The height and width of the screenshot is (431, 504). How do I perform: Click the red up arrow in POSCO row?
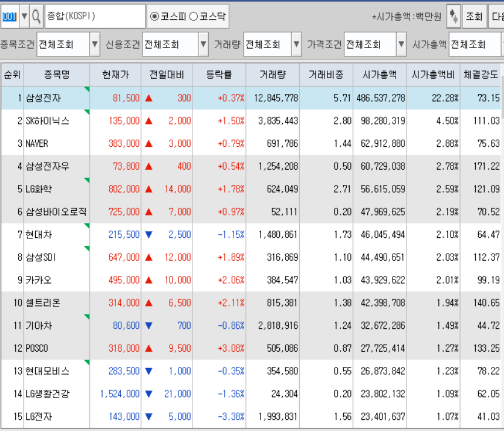149,349
